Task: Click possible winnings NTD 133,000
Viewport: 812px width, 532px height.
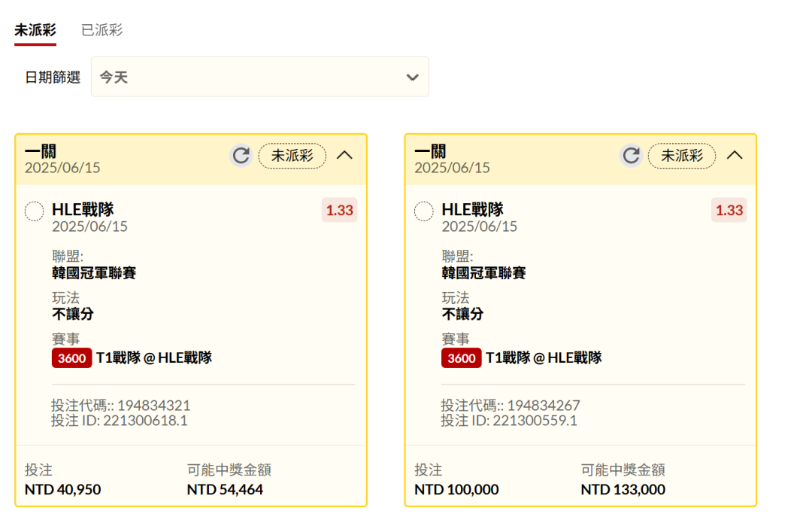Action: (623, 489)
